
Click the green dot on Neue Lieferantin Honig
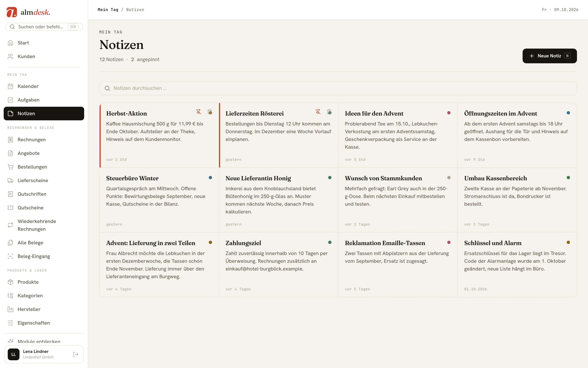point(329,177)
